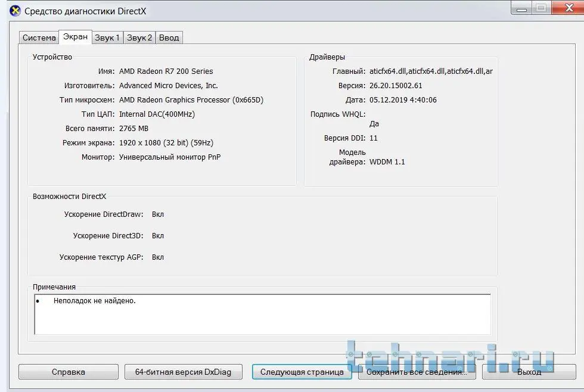This screenshot has width=584, height=392.
Task: Switch to the Система tab
Action: 39,38
